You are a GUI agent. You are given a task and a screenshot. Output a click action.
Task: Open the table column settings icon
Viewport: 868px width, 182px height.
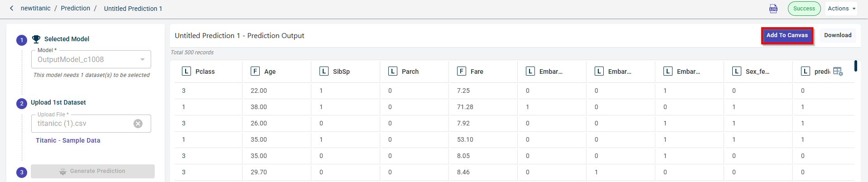(838, 72)
